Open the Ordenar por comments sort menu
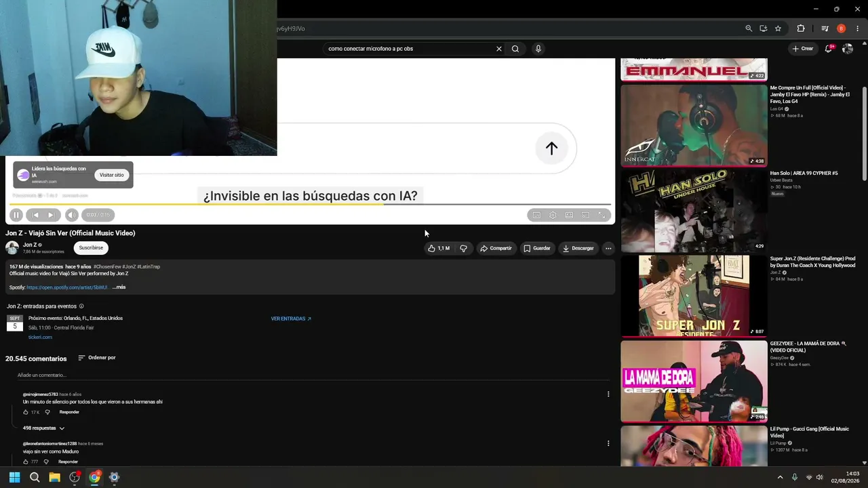 [97, 358]
